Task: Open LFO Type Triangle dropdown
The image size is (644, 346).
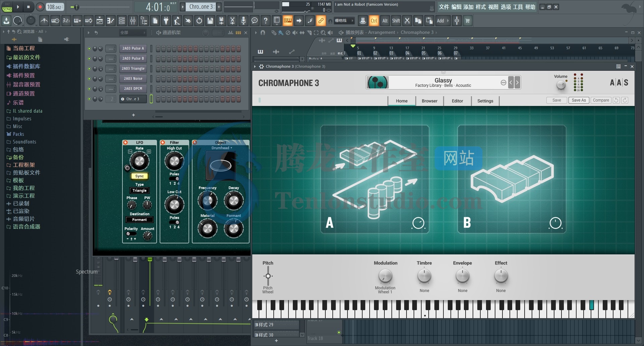Action: click(x=139, y=190)
